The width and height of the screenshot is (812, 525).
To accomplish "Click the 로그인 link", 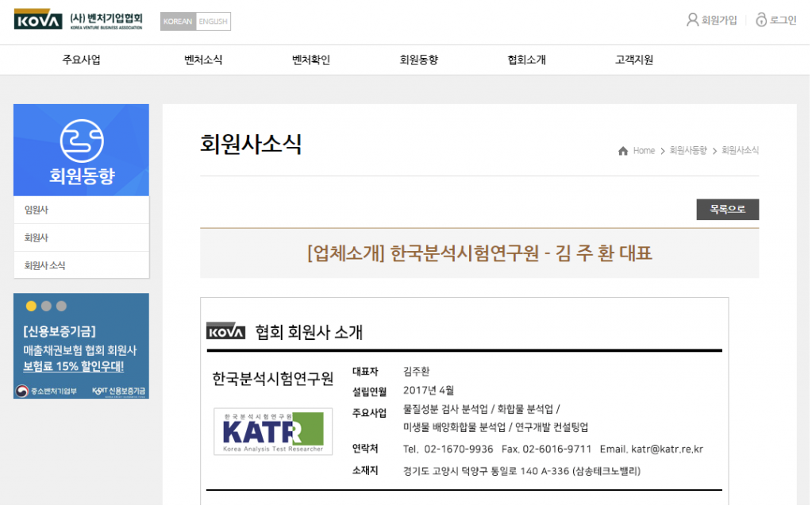I will pos(783,20).
